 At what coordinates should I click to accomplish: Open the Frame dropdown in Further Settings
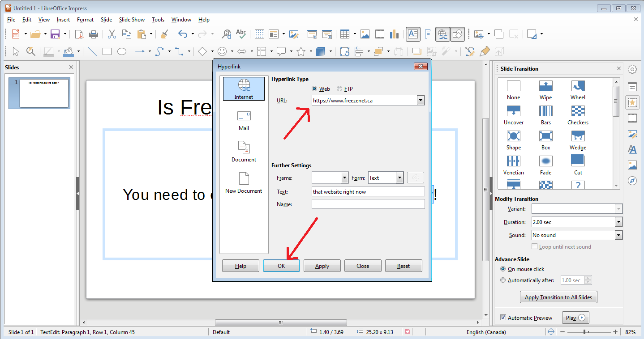344,178
